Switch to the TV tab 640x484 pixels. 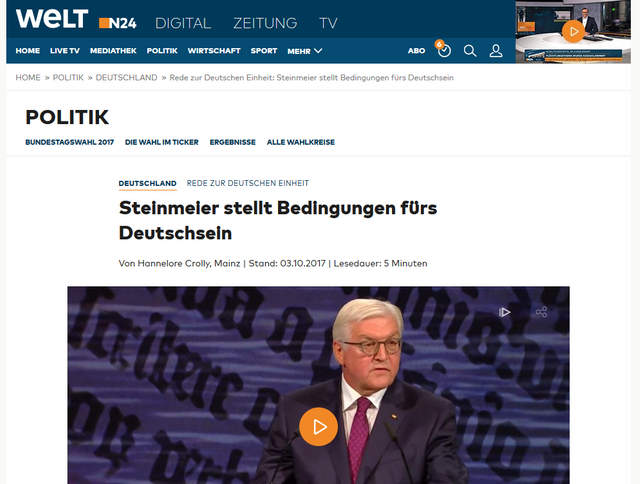click(328, 23)
